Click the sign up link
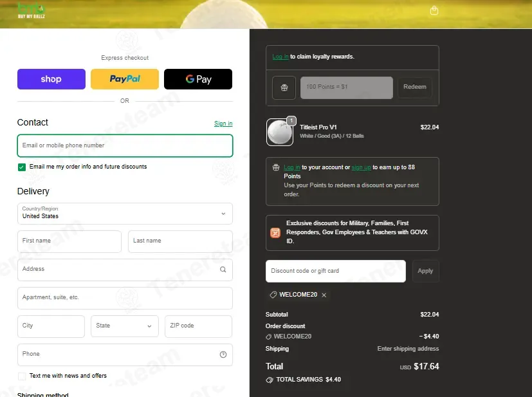 click(x=361, y=167)
